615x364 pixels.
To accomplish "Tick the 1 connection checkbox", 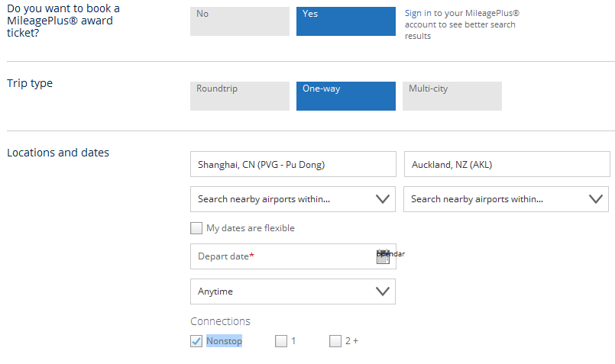I will click(x=281, y=341).
